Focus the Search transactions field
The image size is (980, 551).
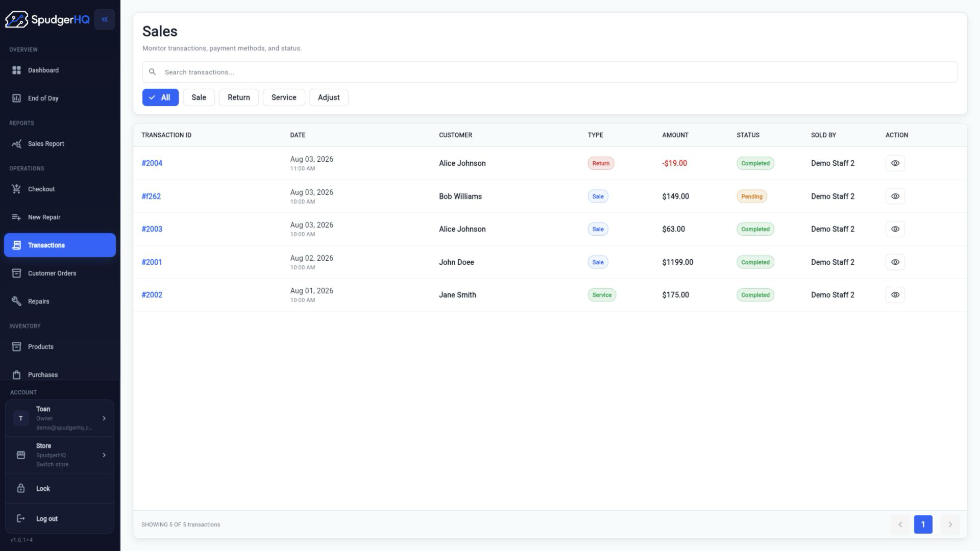(x=550, y=72)
